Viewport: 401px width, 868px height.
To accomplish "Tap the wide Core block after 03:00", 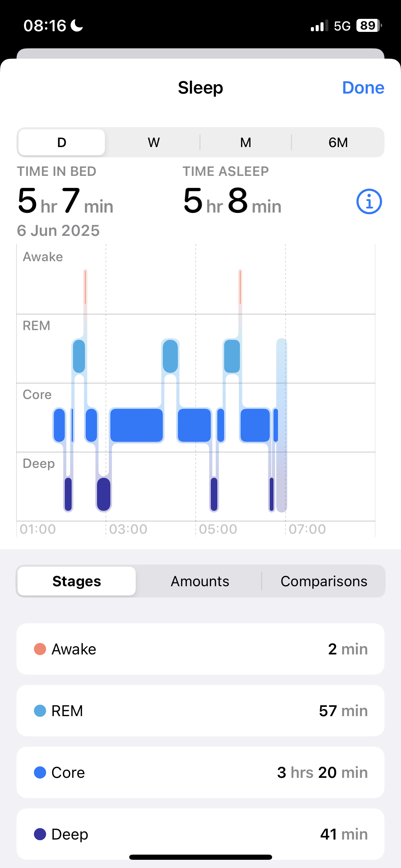I will [136, 425].
